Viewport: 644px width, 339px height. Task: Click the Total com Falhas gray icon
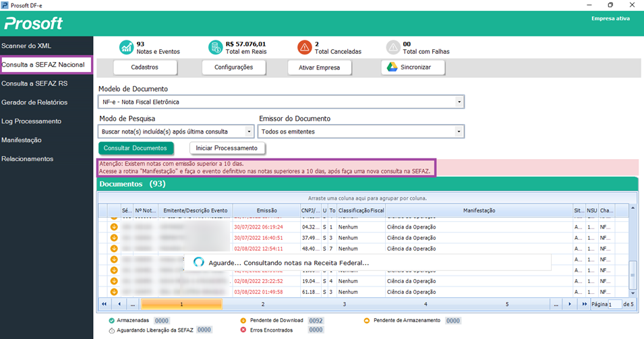click(392, 47)
